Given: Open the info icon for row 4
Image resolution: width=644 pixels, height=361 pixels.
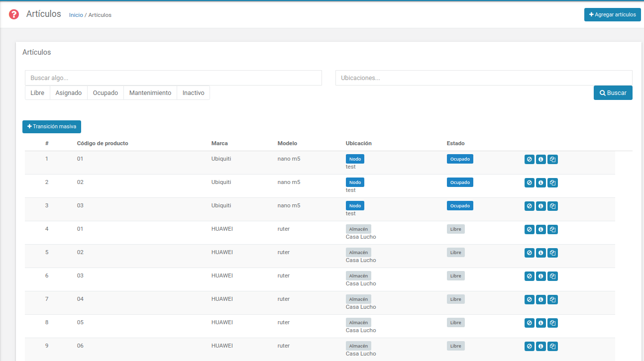Looking at the screenshot, I should (x=541, y=230).
